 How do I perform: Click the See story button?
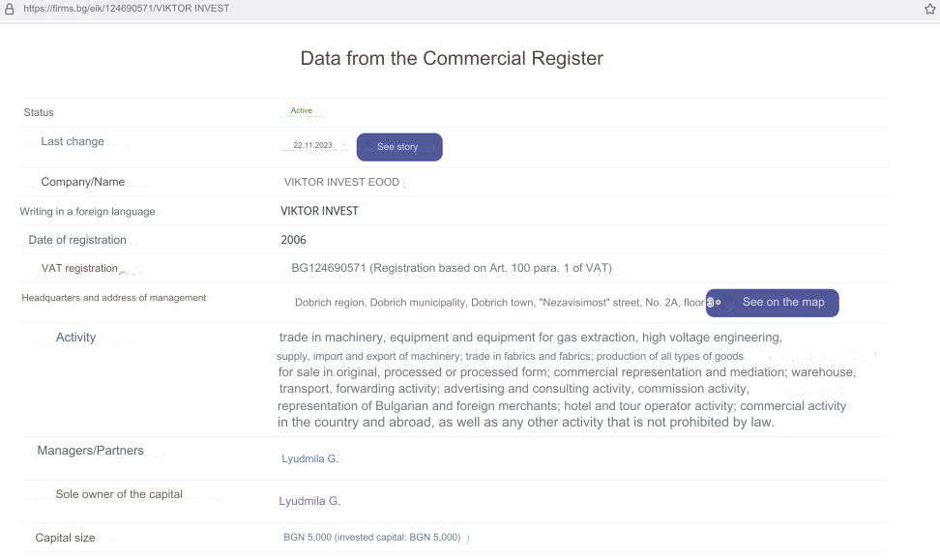click(x=399, y=147)
